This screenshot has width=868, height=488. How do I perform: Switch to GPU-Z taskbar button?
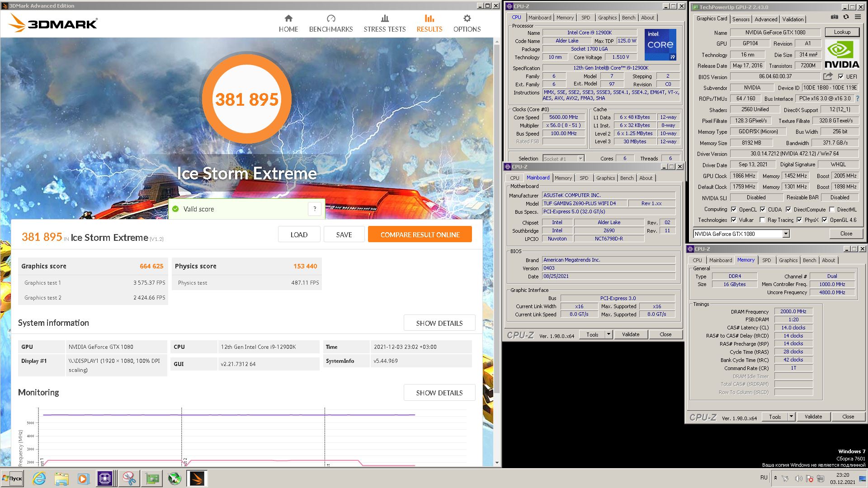[152, 478]
